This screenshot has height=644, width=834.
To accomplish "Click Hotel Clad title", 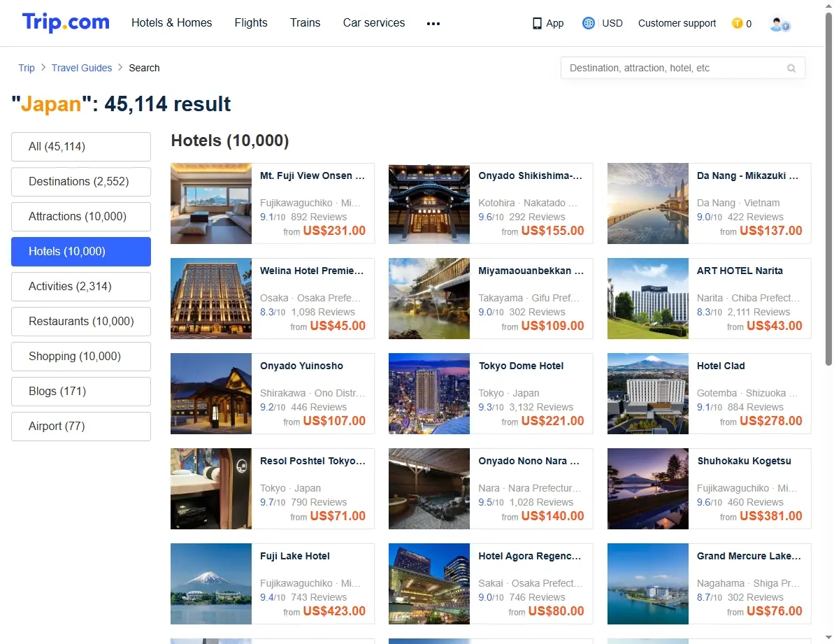I will pos(721,366).
